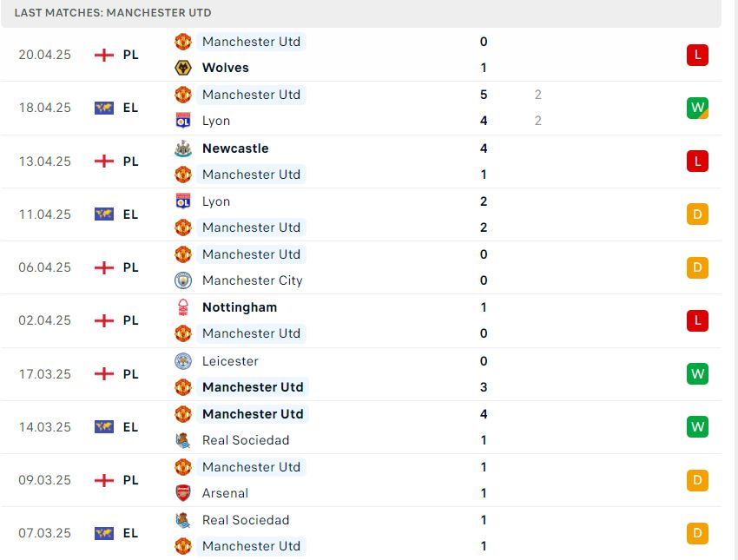
Task: Click the orange D badge for Manchester City match
Action: pos(697,267)
